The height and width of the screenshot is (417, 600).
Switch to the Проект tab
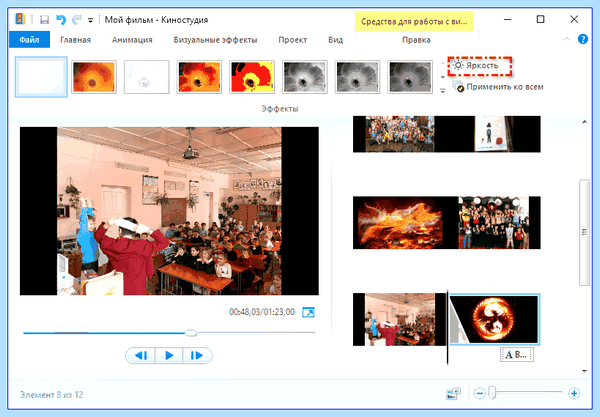point(293,40)
